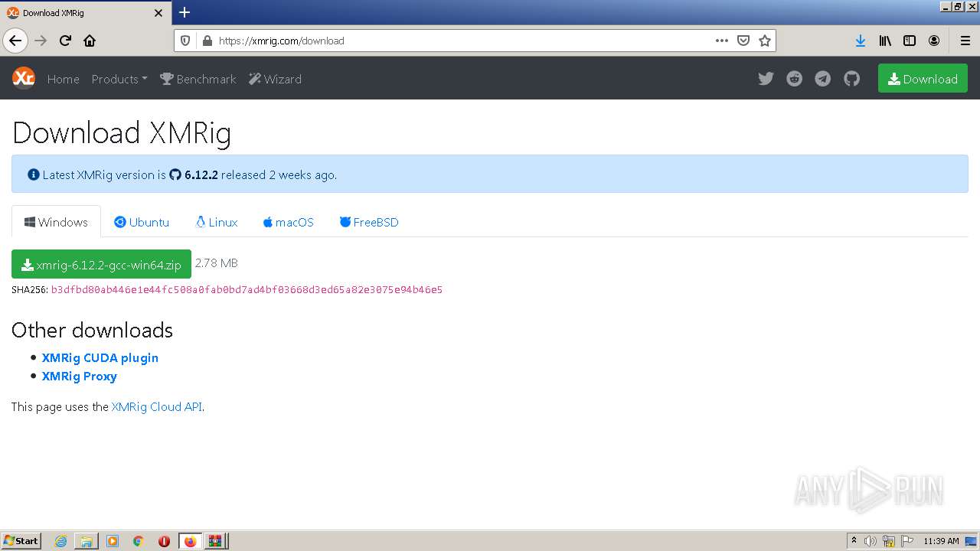The image size is (980, 551).
Task: Reload the current page
Action: (x=65, y=41)
